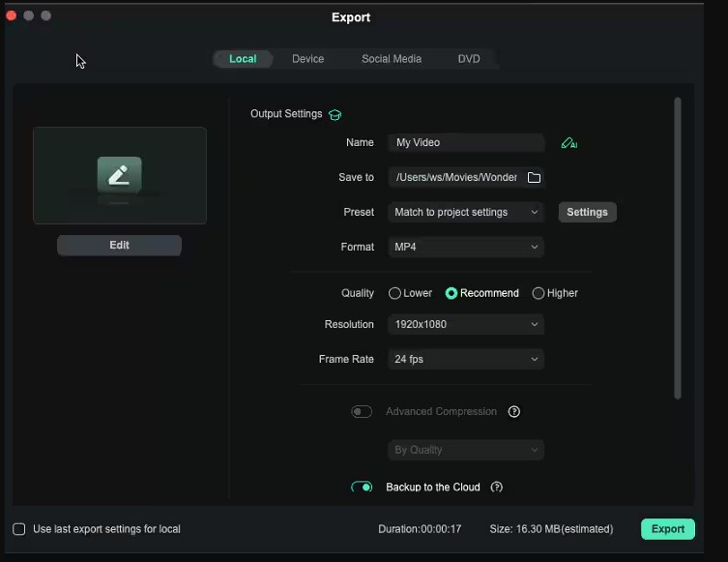Expand the Frame Rate 24 fps dropdown

[x=466, y=359]
